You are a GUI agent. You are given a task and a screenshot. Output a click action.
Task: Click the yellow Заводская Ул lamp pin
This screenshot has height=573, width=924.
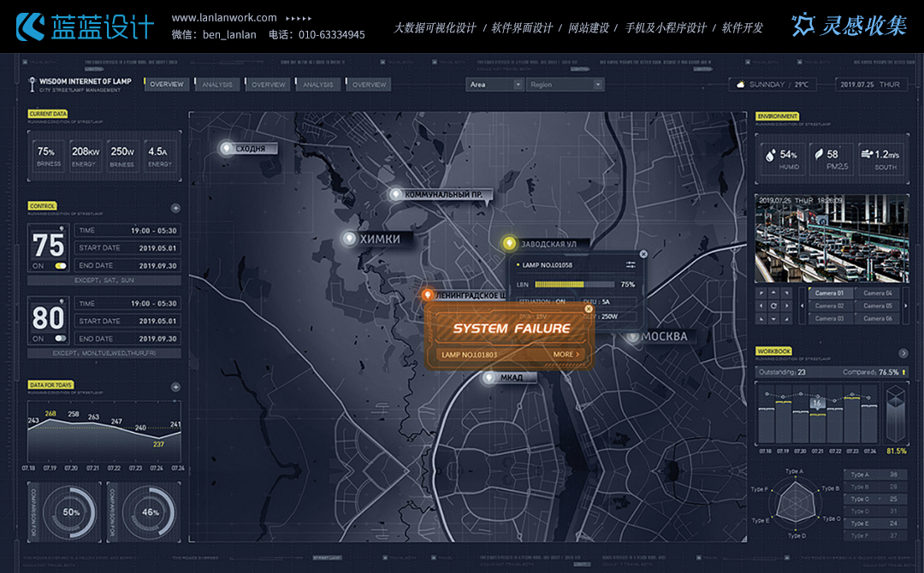509,244
